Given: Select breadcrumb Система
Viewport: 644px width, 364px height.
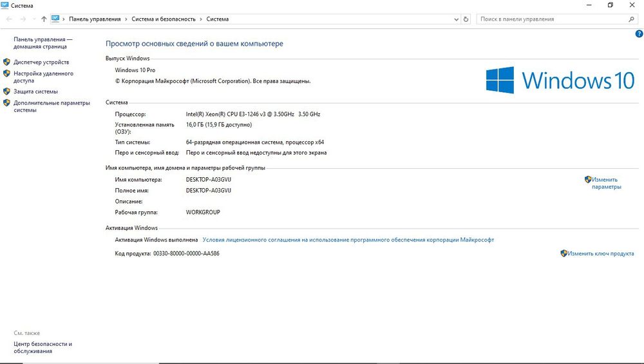Looking at the screenshot, I should (x=217, y=19).
